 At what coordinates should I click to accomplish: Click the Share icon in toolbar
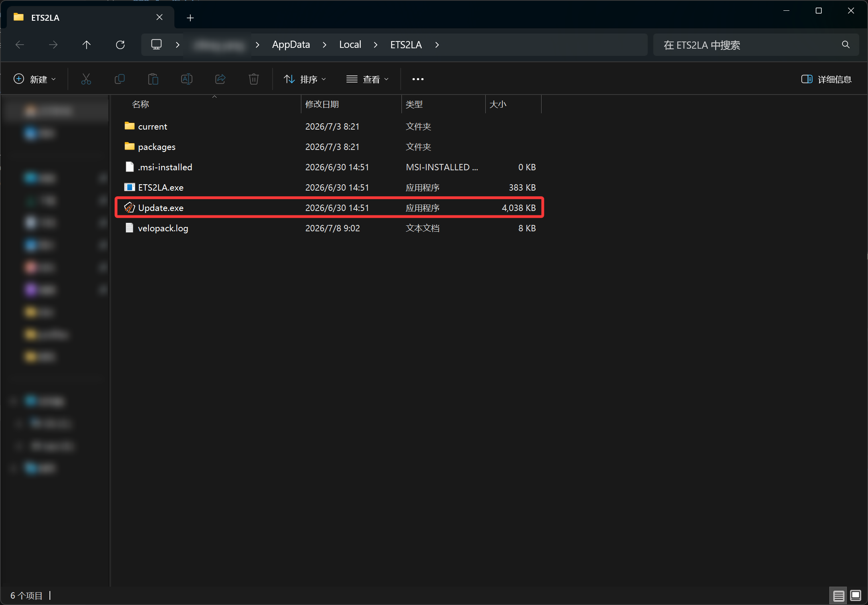point(220,79)
